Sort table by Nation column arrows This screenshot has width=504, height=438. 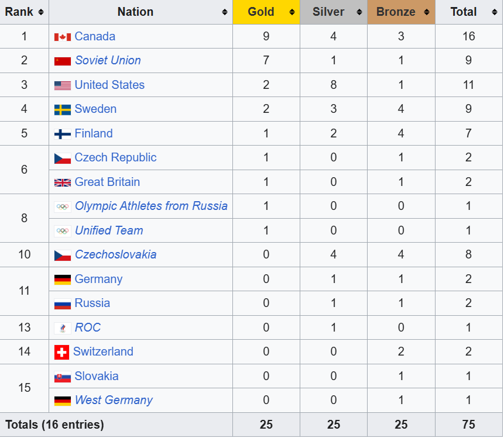[x=225, y=12]
